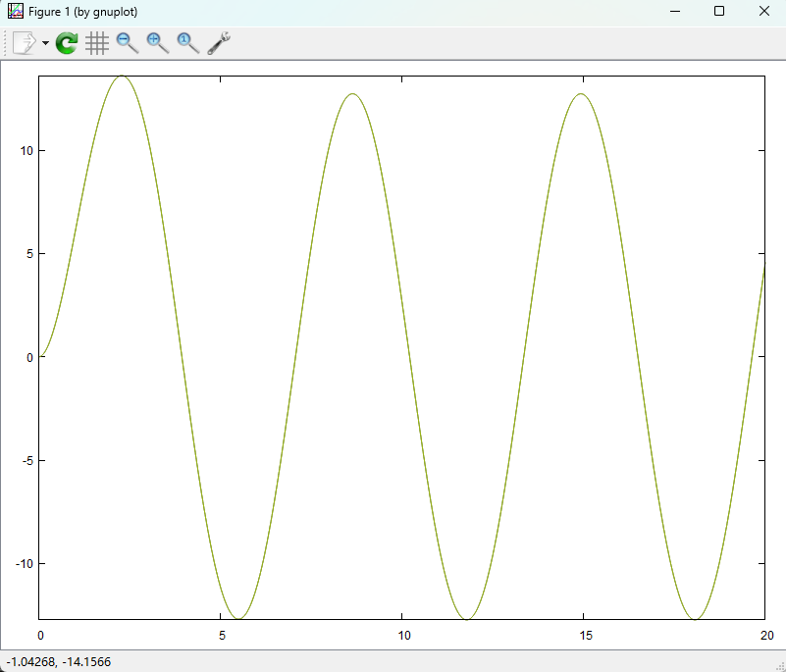Open configuration with the wrench icon
This screenshot has height=672, width=786.
pos(218,43)
